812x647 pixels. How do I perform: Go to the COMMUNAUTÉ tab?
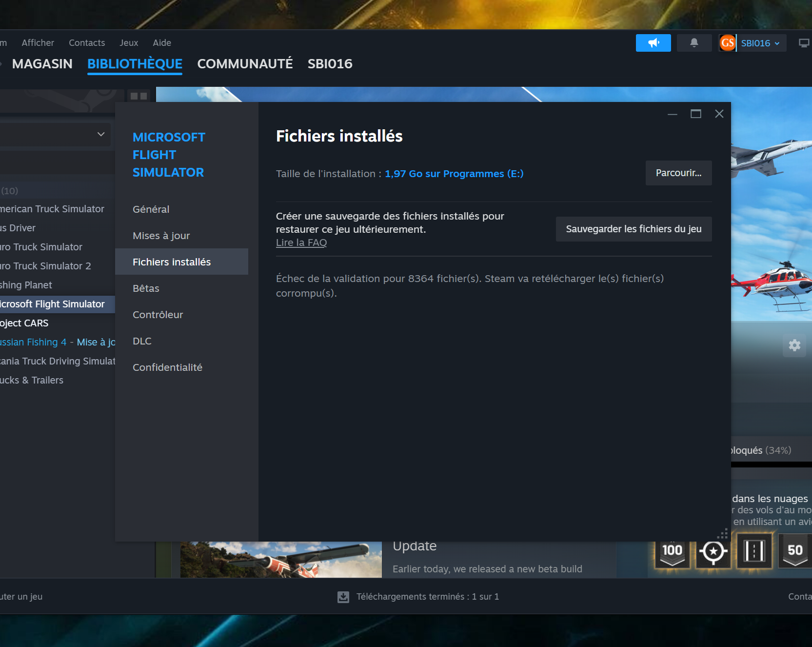point(245,64)
